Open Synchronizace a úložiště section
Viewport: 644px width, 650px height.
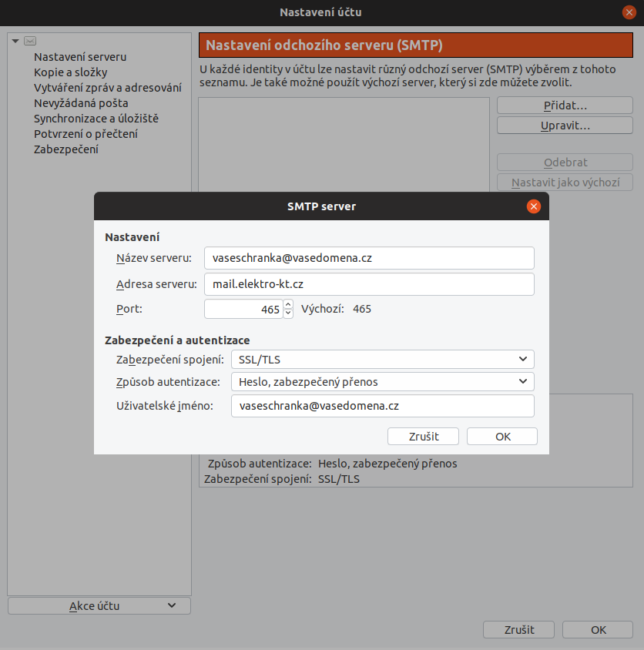point(96,118)
